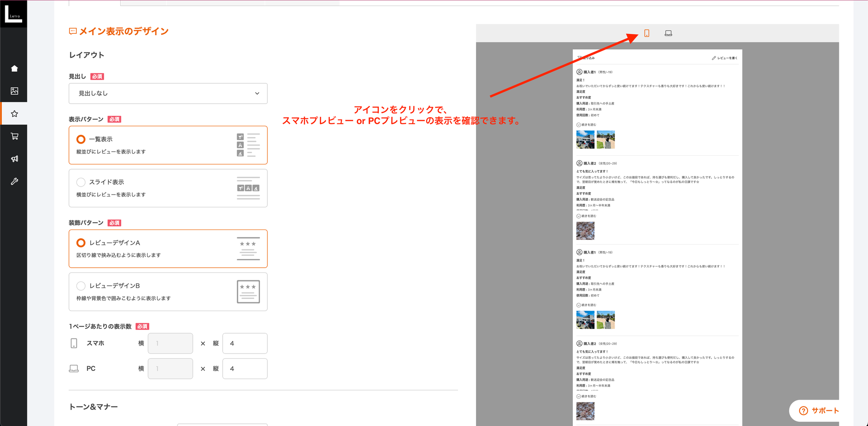Open the image gallery sidebar icon
This screenshot has height=426, width=868.
pyautogui.click(x=14, y=91)
